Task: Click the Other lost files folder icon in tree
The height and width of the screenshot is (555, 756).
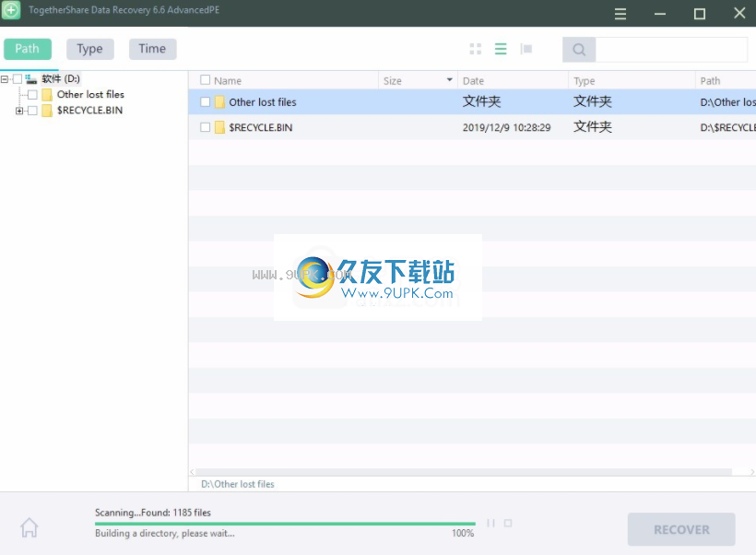Action: click(47, 95)
